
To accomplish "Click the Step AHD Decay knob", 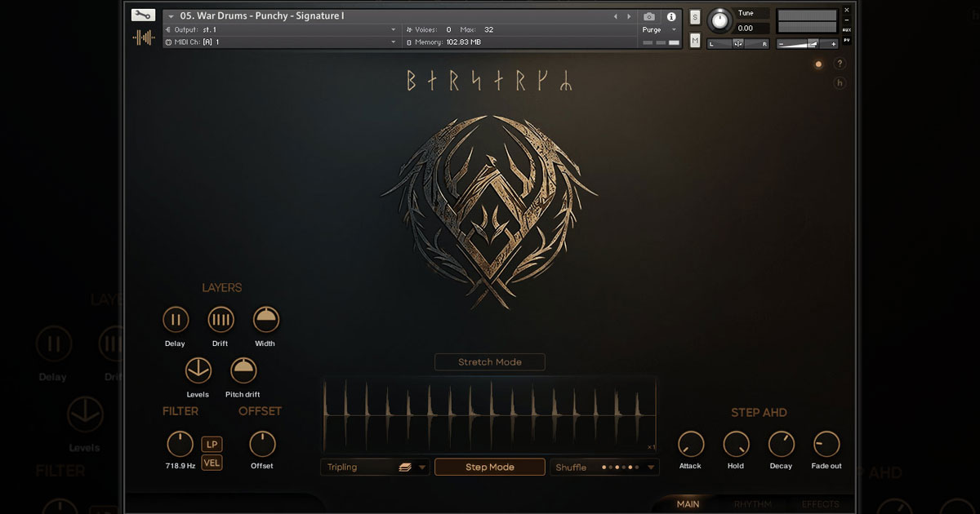I will [781, 445].
